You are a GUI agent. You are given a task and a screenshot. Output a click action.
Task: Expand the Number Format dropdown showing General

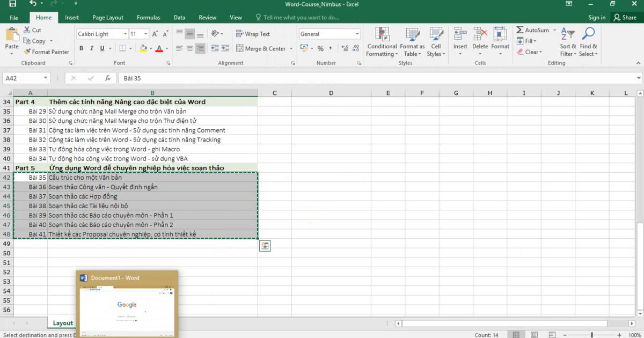[357, 33]
